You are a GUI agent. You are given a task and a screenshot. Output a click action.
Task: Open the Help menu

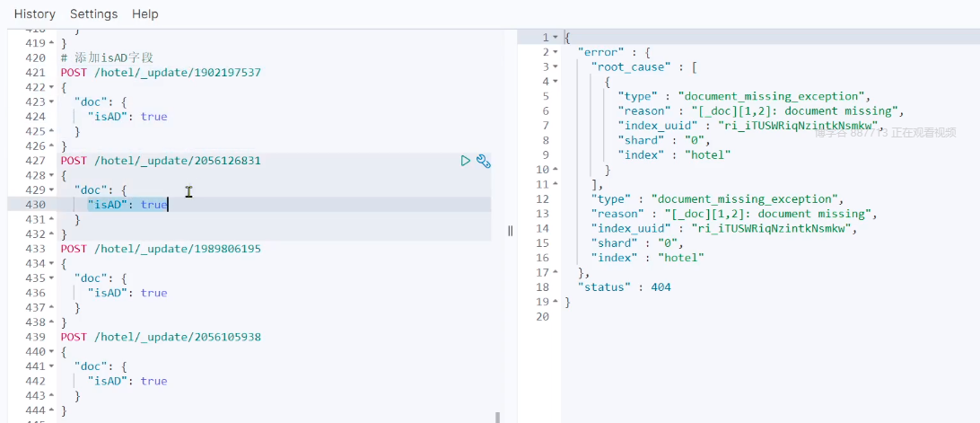[145, 13]
